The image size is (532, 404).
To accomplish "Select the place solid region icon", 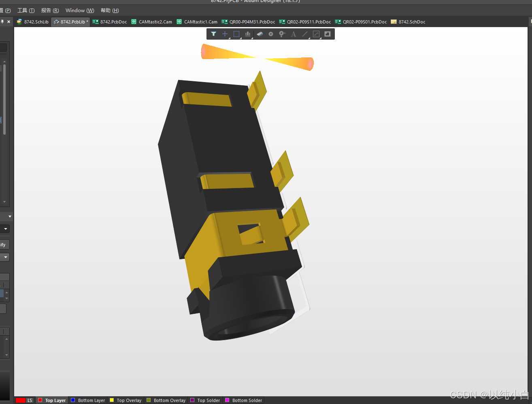I will (328, 34).
